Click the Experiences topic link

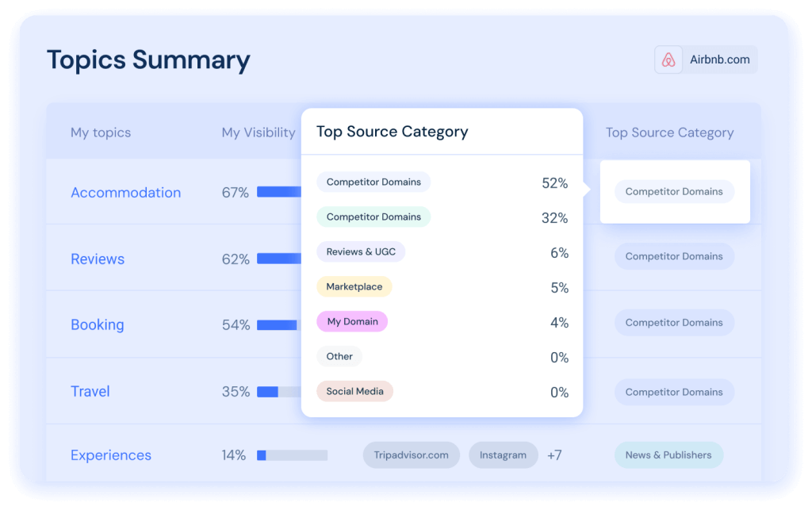(x=111, y=455)
